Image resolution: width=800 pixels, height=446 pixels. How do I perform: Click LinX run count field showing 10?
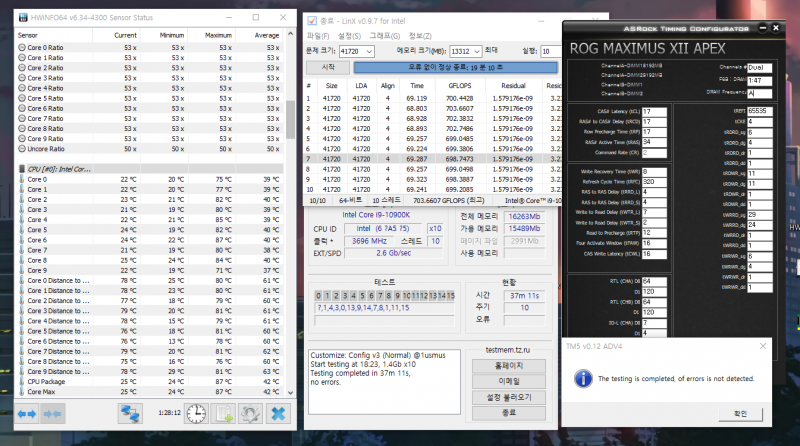coord(549,52)
